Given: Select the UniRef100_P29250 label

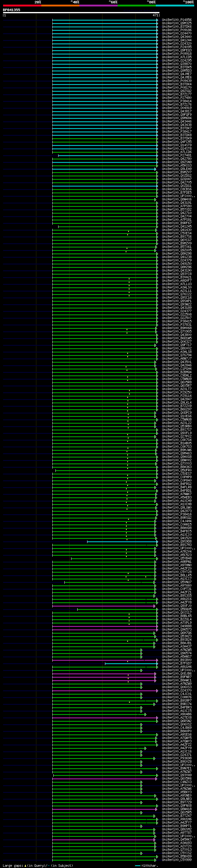Looking at the screenshot, I should pyautogui.click(x=177, y=392).
